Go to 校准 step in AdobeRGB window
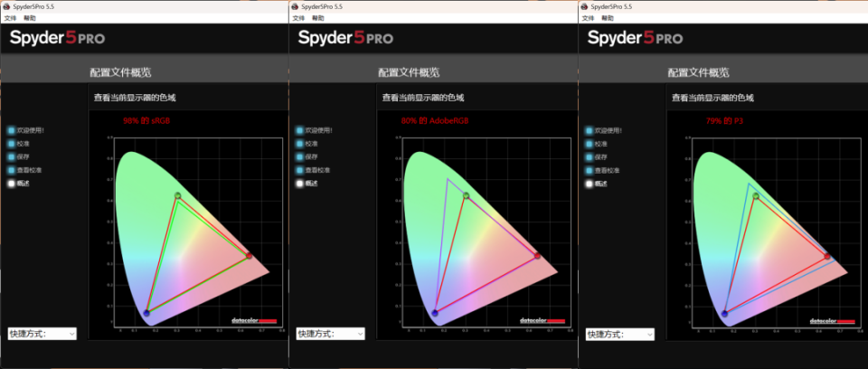The height and width of the screenshot is (369, 868). click(x=309, y=144)
